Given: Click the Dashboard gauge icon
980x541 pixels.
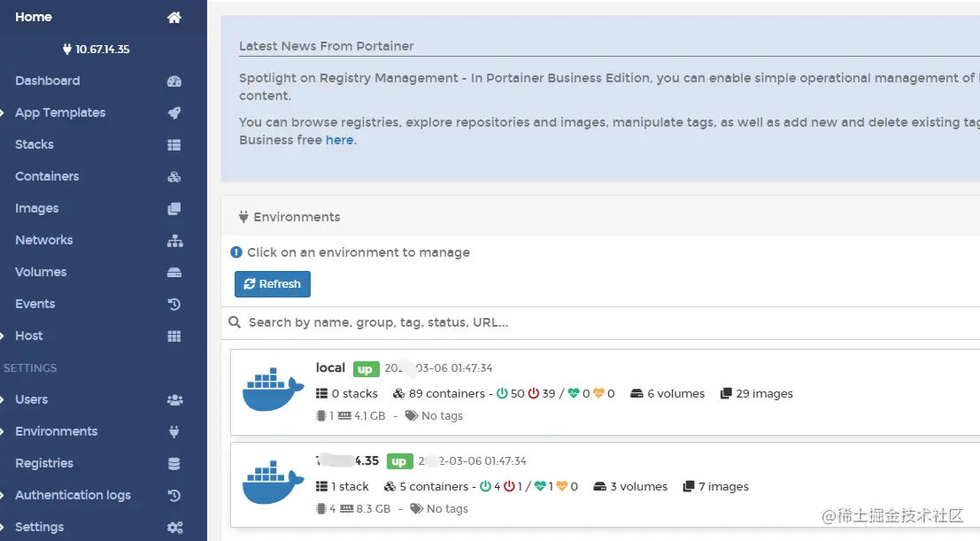Looking at the screenshot, I should click(x=174, y=81).
